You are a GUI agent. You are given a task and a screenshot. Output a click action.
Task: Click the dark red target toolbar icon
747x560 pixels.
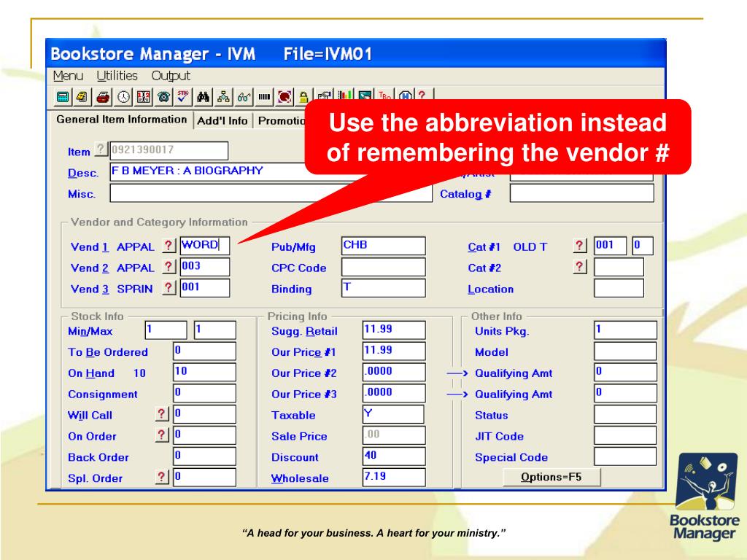click(285, 97)
